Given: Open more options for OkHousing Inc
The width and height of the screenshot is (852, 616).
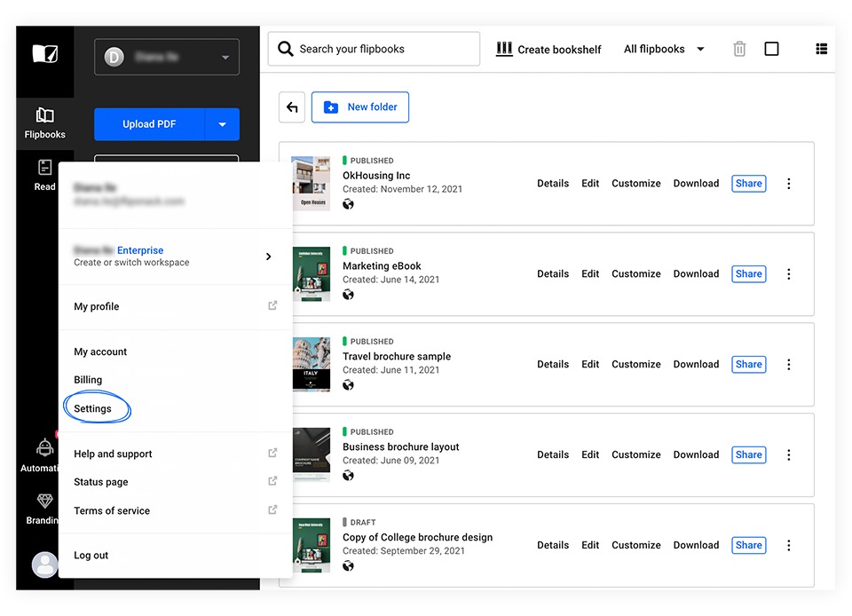Looking at the screenshot, I should 788,184.
